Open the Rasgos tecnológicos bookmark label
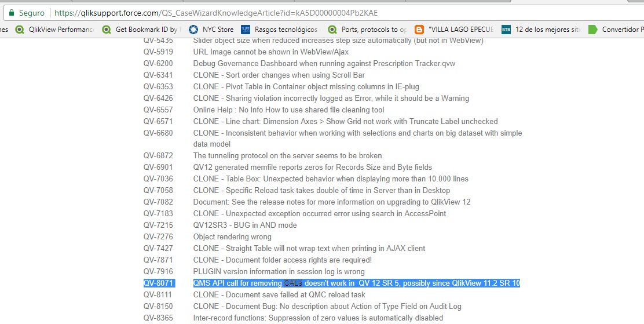The width and height of the screenshot is (644, 324). [x=287, y=30]
